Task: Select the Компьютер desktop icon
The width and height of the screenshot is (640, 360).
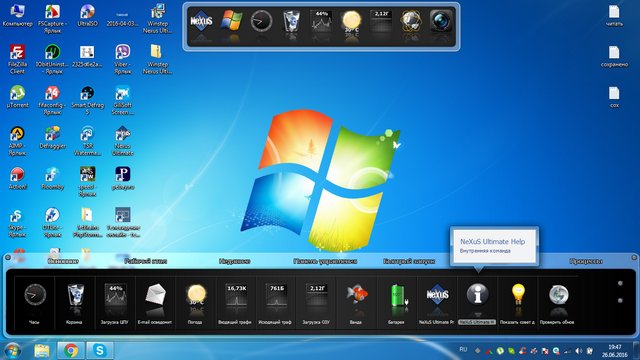Action: click(17, 16)
